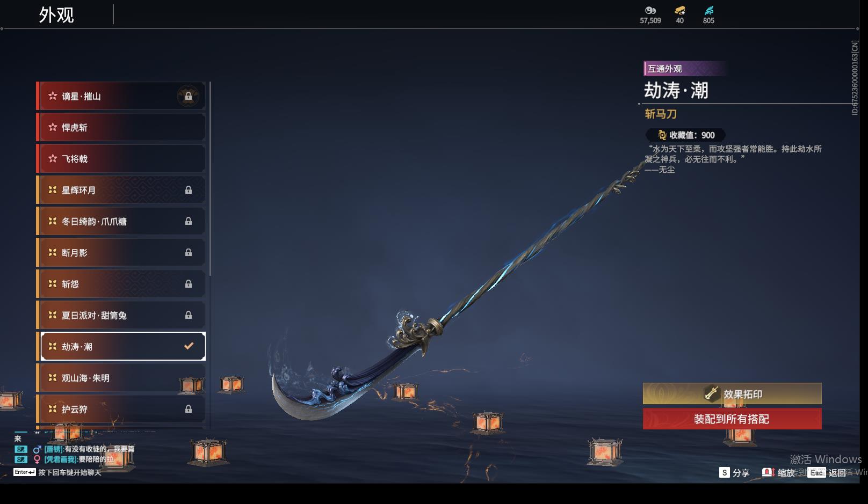Screen dimensions: 868x504
Task: Click the lock icon on 断月影
Action: pos(189,252)
